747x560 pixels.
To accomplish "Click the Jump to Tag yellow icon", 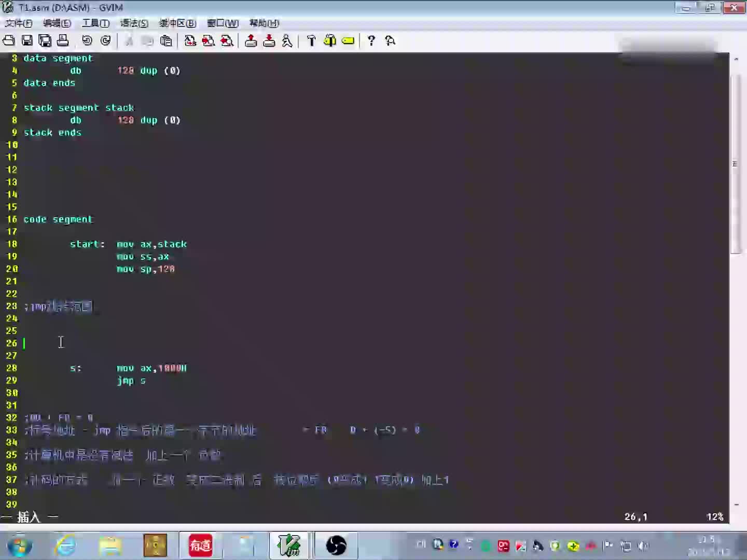I will pos(348,40).
